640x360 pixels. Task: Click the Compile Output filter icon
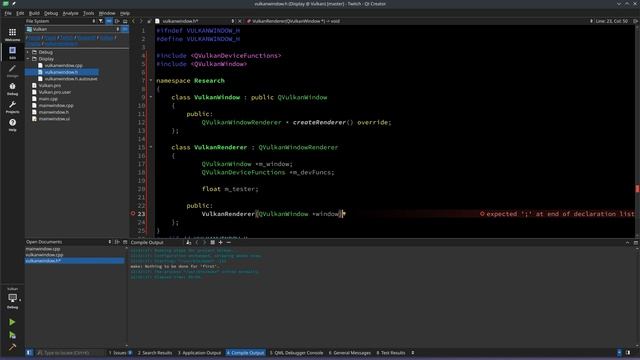coord(188,242)
